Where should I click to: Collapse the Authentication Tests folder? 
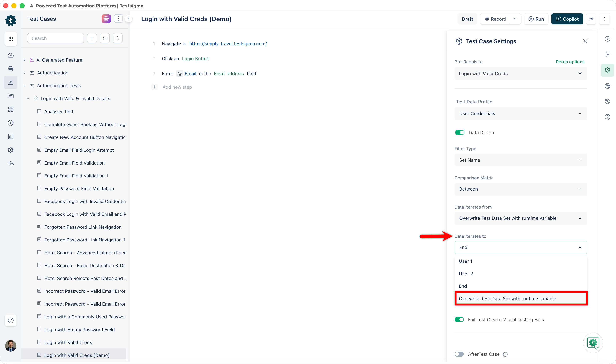click(x=25, y=86)
